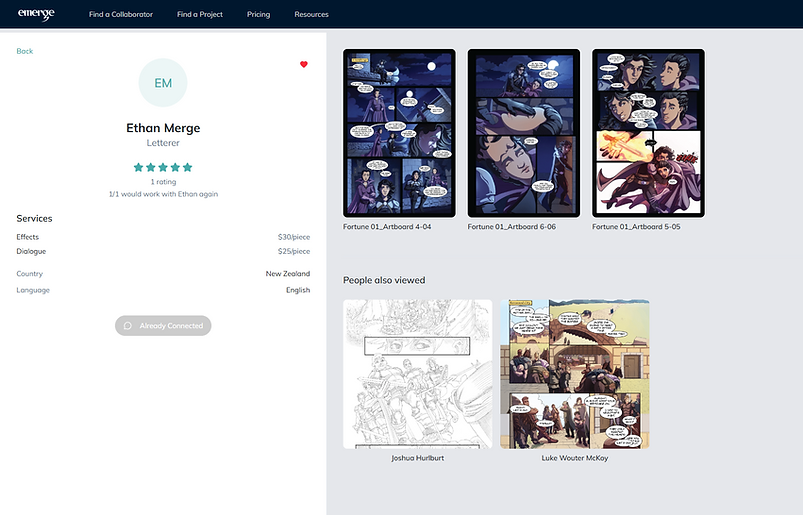
Task: Open Fortune 01_Artboard 4-04 thumbnail
Action: [x=399, y=133]
